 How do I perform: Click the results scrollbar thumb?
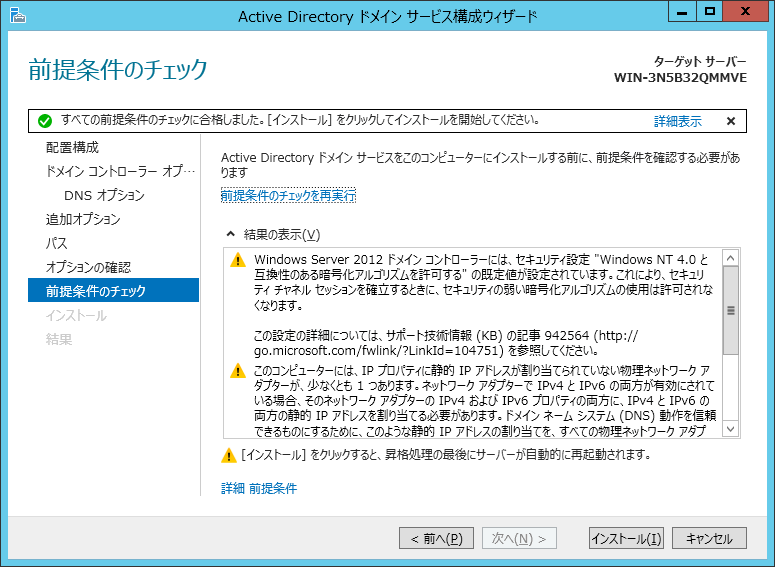731,310
